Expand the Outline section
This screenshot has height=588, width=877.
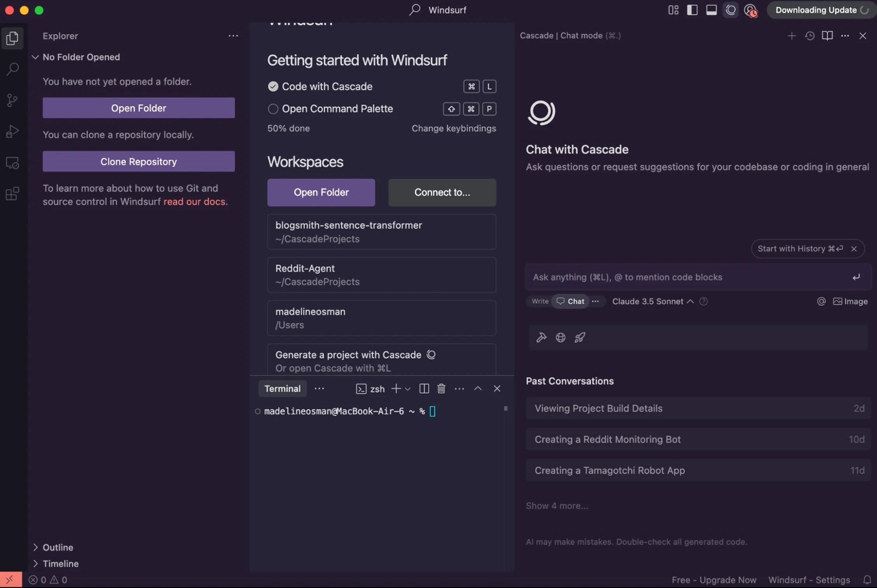click(58, 548)
